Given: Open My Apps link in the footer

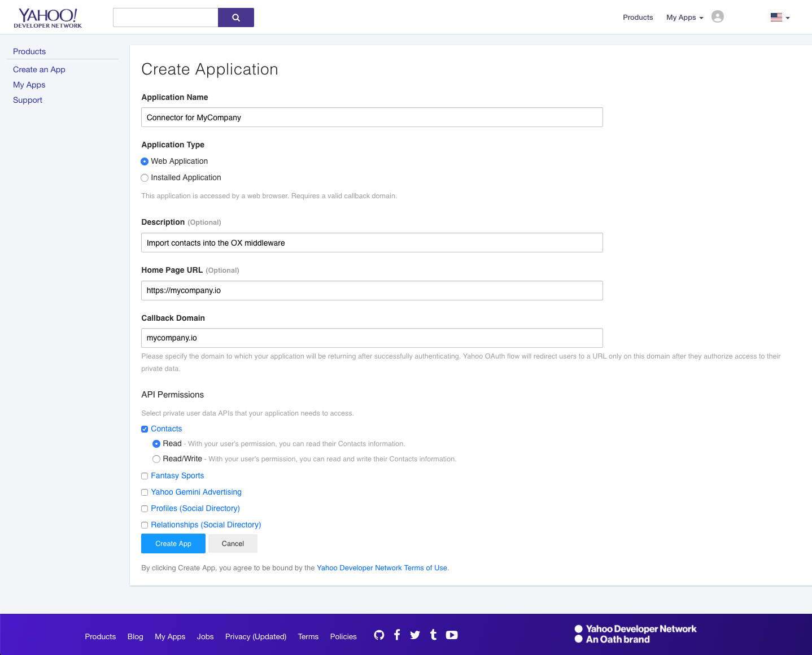Looking at the screenshot, I should (x=170, y=636).
